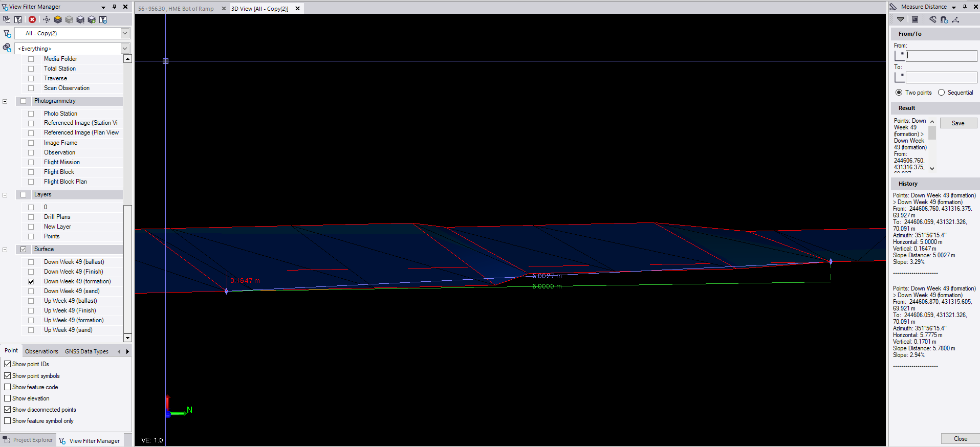Click the angle points icon in Measure Distance toolbar
The height and width of the screenshot is (447, 980).
(955, 19)
